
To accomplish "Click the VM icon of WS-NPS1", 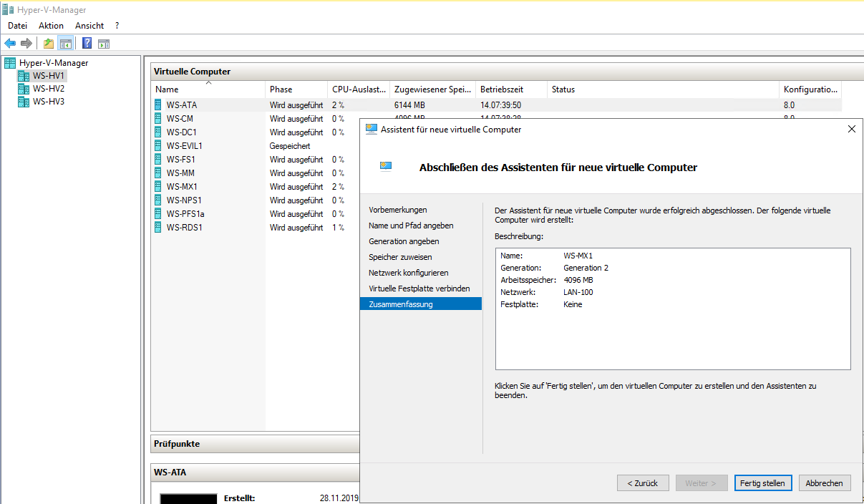I will (159, 200).
